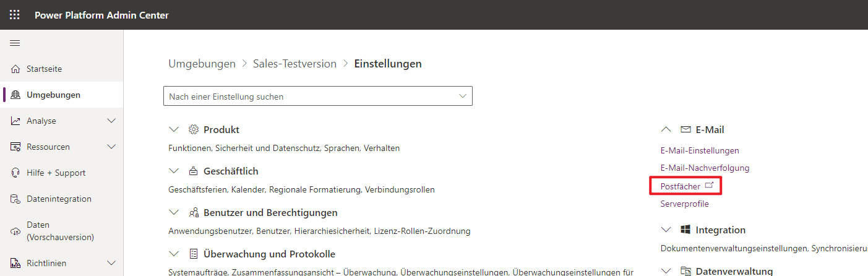Open the E-Mail-Einstellungen link
Image resolution: width=868 pixels, height=276 pixels.
(x=700, y=150)
